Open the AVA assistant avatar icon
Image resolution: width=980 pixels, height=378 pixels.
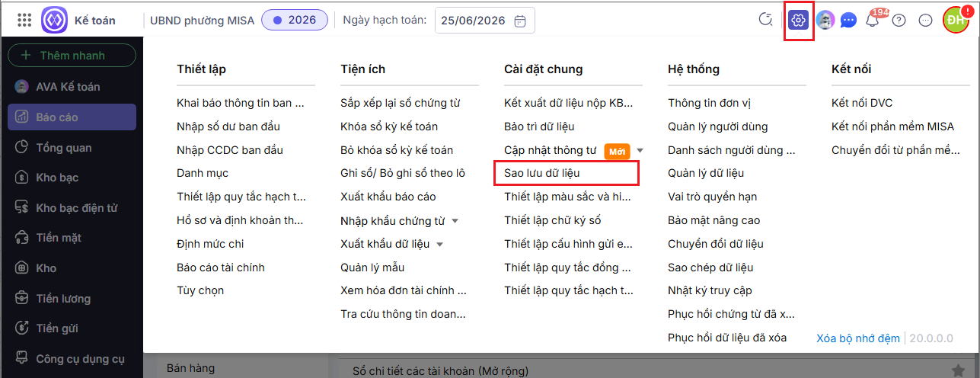click(825, 21)
